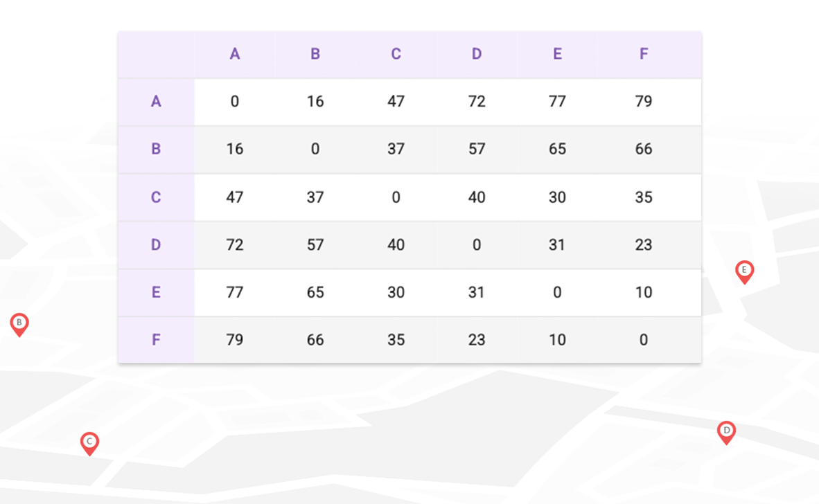Click row header A
819x504 pixels.
click(x=156, y=102)
